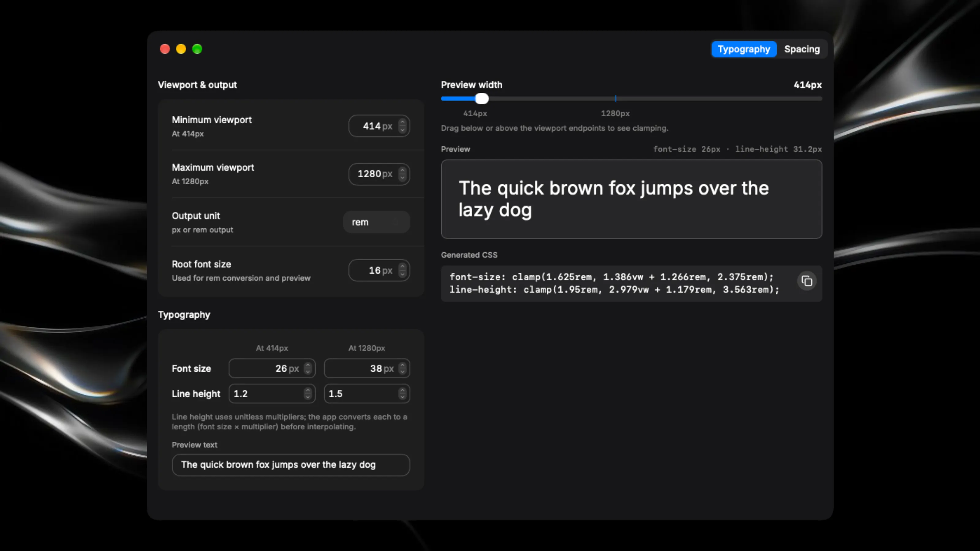Click the Minimum viewport 414 input field
The width and height of the screenshot is (980, 551).
[x=379, y=126]
